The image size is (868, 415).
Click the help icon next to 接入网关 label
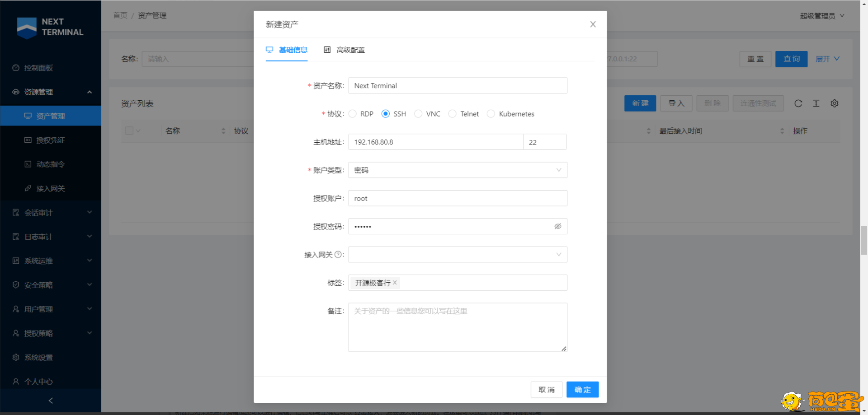click(338, 255)
